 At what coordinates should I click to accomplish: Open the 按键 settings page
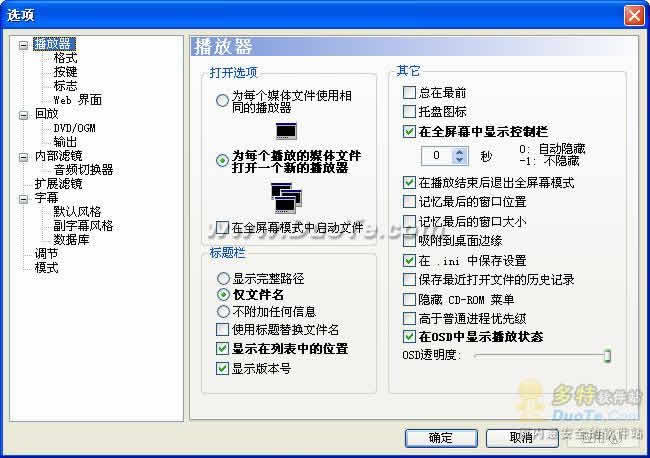(x=65, y=72)
